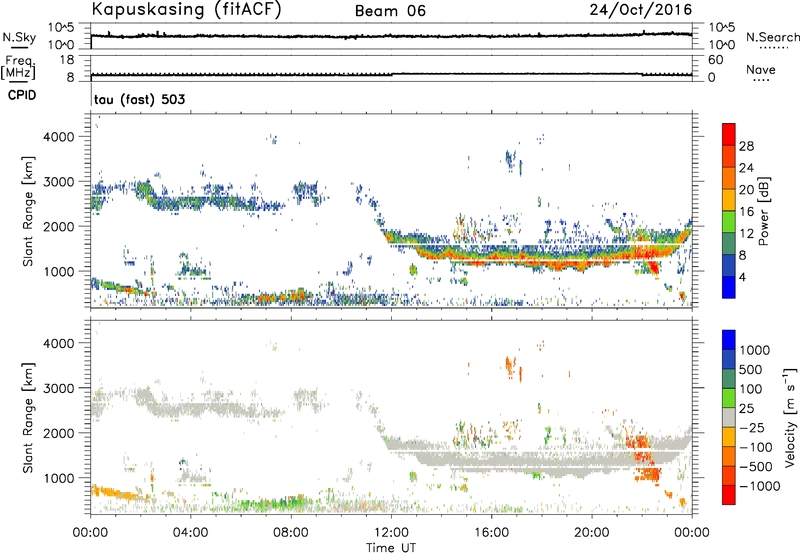The width and height of the screenshot is (800, 554).
Task: Click the 60 Nave axis tick label
Action: coord(716,60)
